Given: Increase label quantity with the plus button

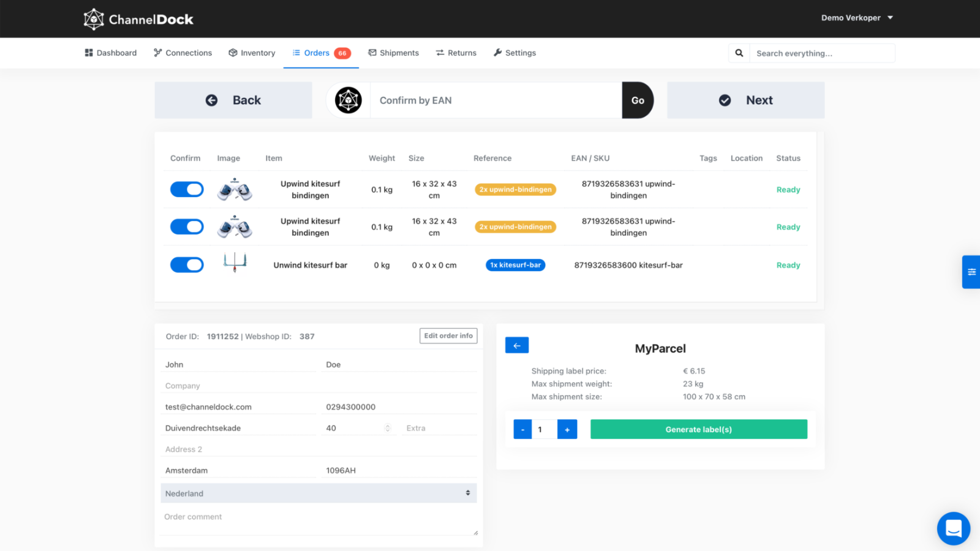Looking at the screenshot, I should [x=567, y=429].
